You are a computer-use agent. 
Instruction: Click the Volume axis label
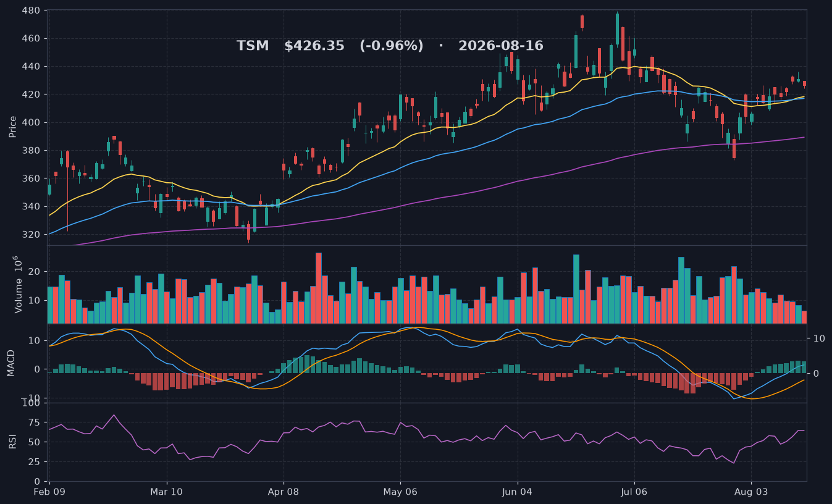coord(17,284)
